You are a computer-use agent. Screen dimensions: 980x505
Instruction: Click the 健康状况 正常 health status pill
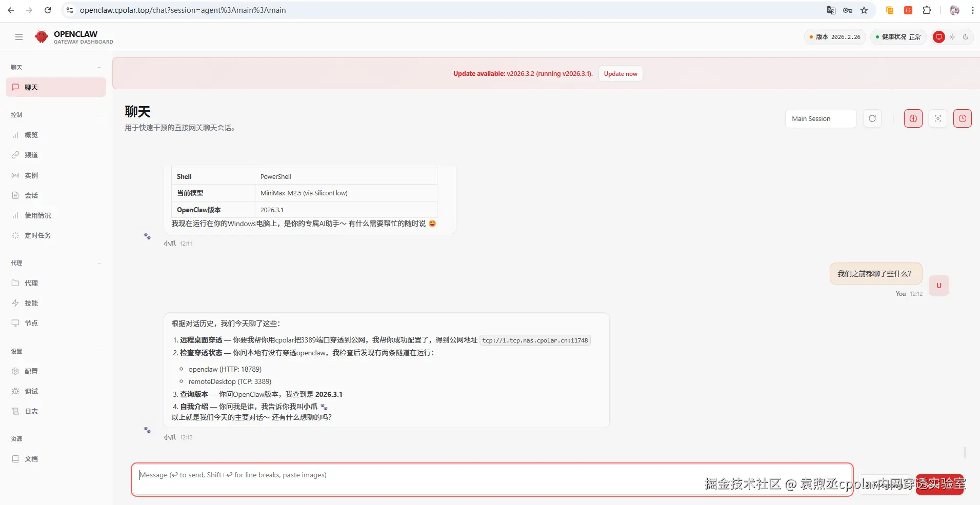pos(898,37)
